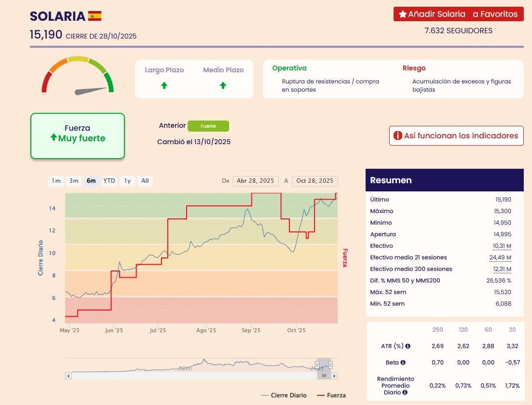Click the navigator scrollbar thumb
Image resolution: width=532 pixels, height=405 pixels.
click(x=324, y=376)
